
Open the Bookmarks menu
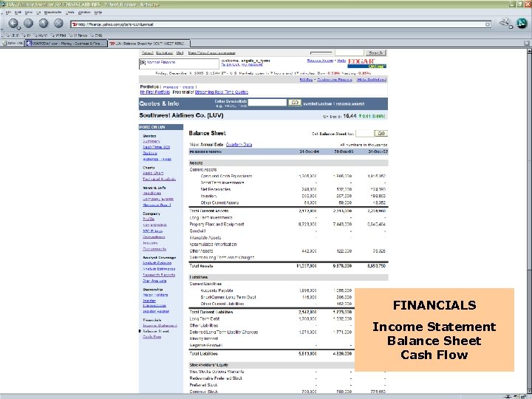coord(52,13)
